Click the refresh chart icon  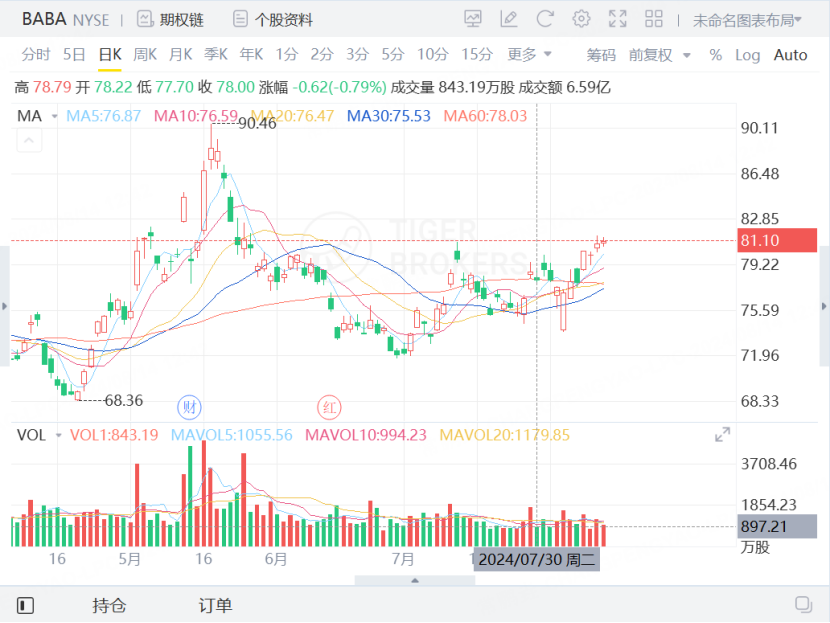click(545, 19)
